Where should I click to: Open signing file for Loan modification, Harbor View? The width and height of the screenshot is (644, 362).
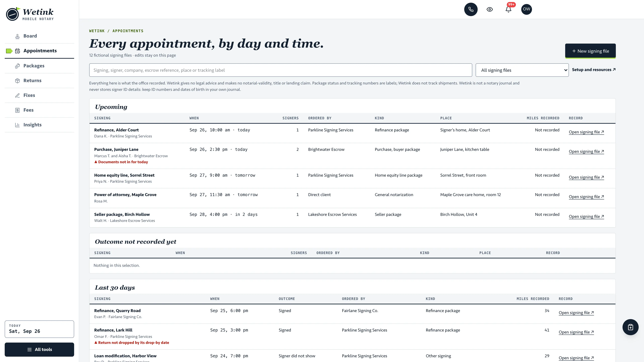click(576, 358)
